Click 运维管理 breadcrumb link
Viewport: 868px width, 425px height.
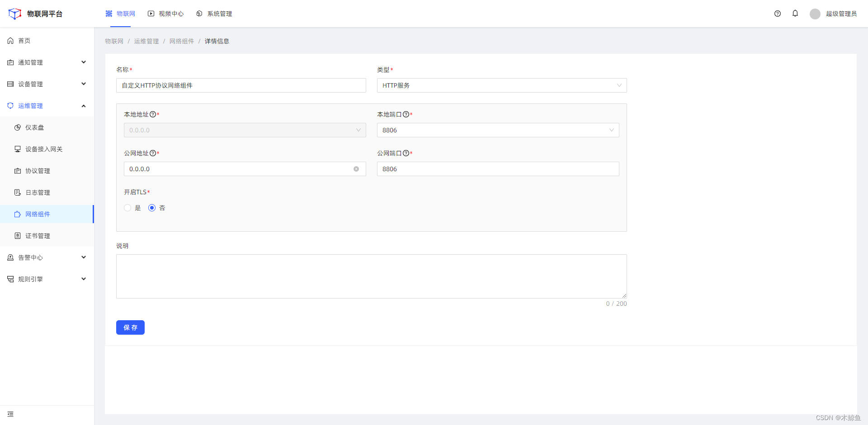146,41
